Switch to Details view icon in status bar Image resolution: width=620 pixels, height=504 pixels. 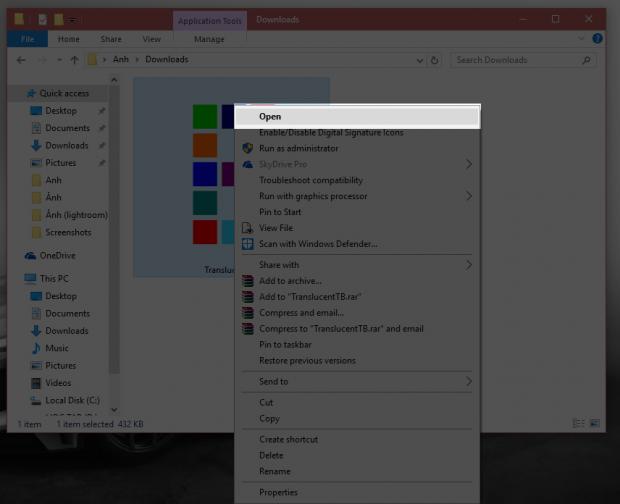coord(578,423)
